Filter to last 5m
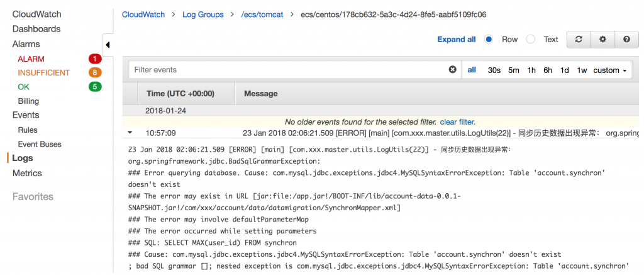Viewport: 644px width, 275px height. tap(514, 70)
